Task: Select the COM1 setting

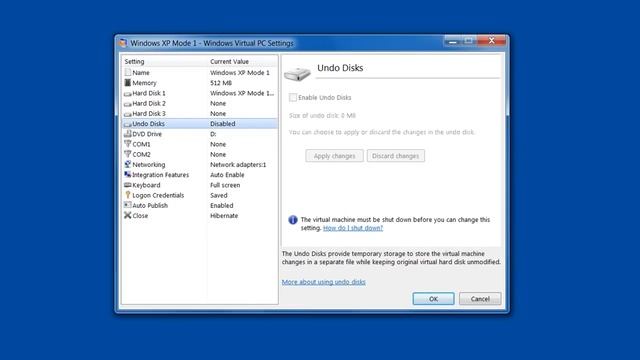Action: tap(200, 144)
